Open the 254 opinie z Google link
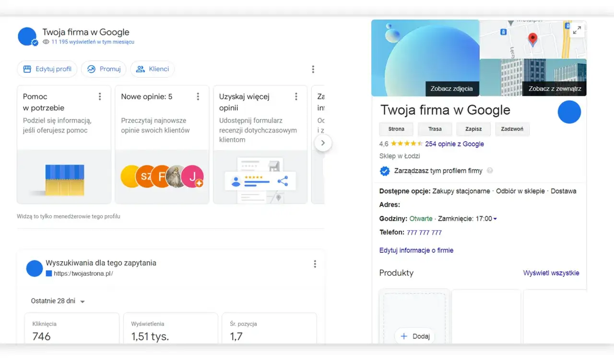Screen dimensions: 614x364 (454, 144)
